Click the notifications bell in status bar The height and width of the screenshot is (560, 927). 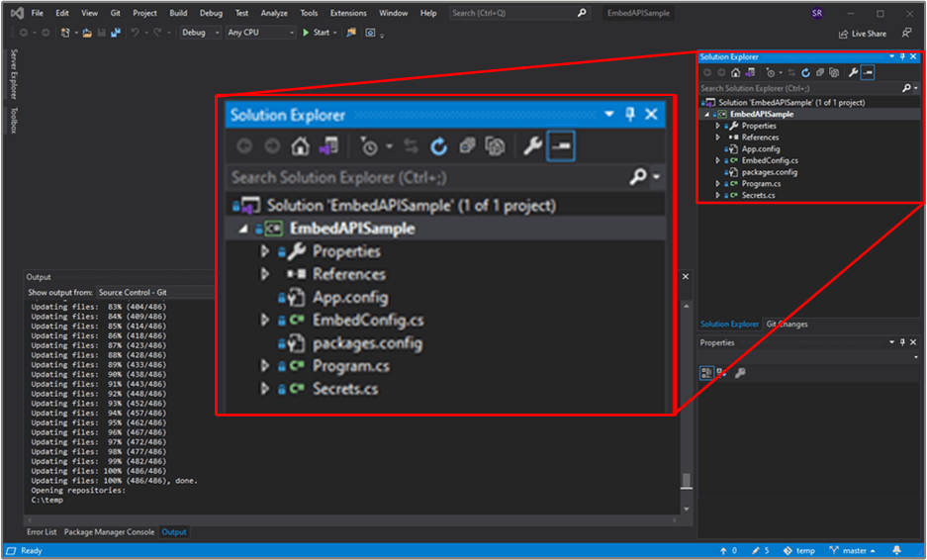coord(896,550)
